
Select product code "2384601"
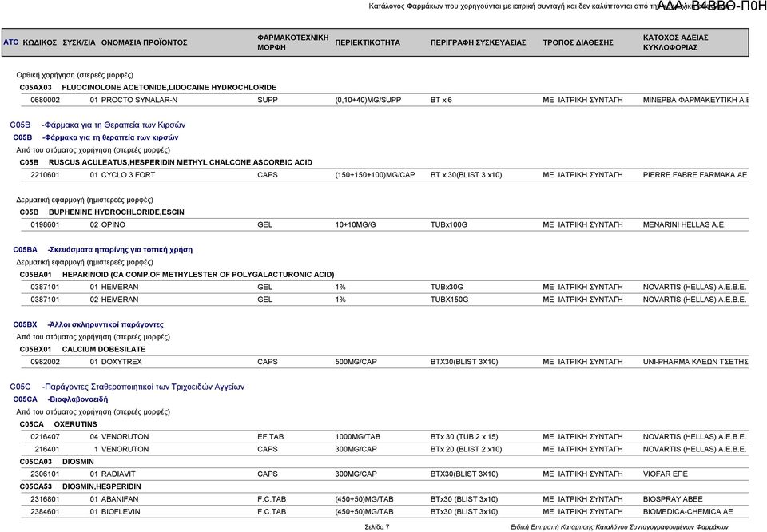(45, 512)
